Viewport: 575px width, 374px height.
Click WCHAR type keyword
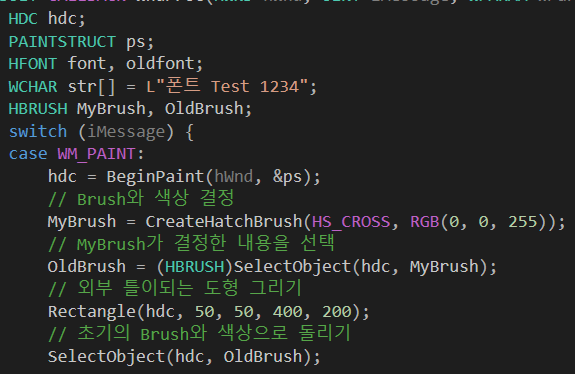[33, 87]
